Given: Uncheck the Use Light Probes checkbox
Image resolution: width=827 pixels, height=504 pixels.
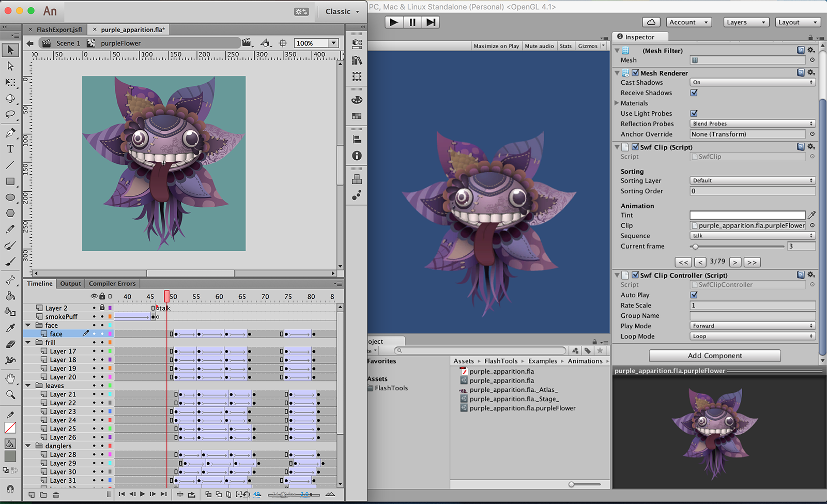Looking at the screenshot, I should (694, 114).
